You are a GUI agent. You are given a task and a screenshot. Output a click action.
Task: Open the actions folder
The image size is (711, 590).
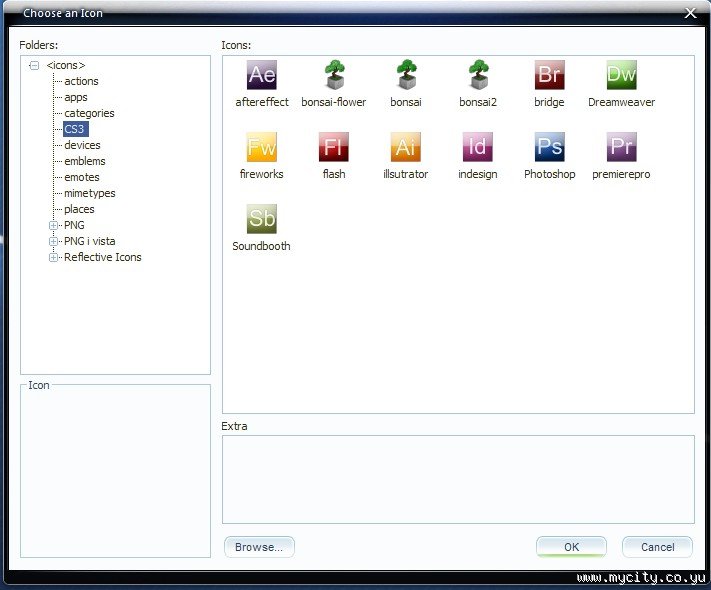[x=81, y=81]
